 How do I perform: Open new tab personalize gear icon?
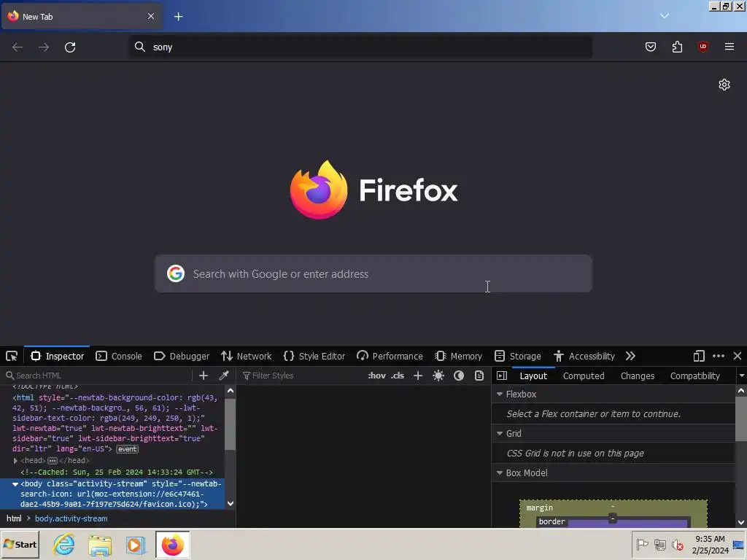(x=724, y=85)
